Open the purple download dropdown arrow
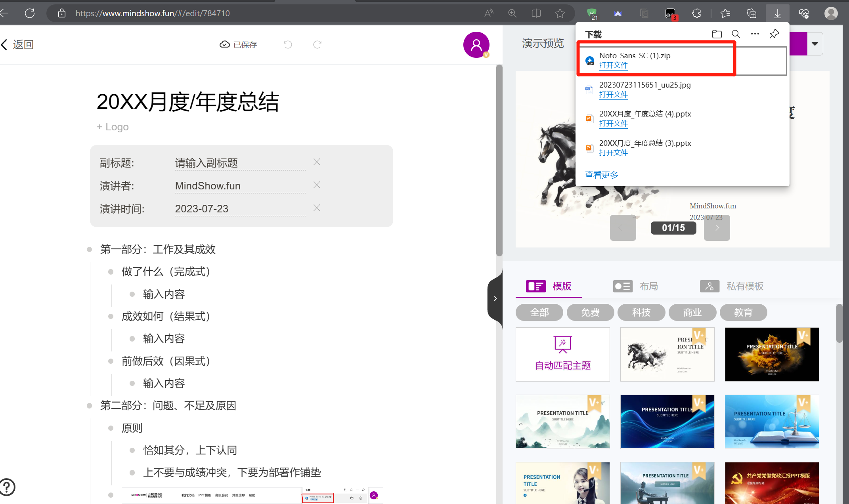849x504 pixels. [x=815, y=44]
